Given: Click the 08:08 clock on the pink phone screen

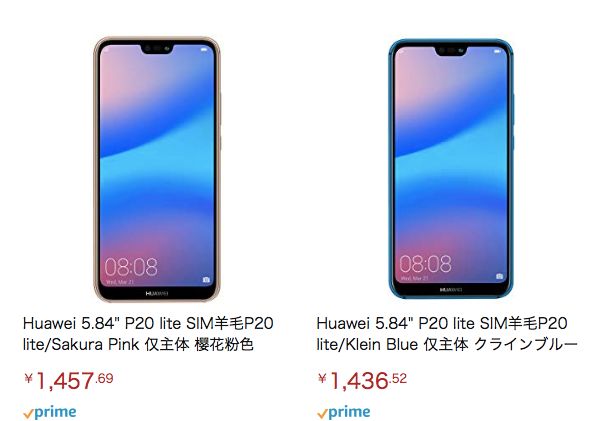Looking at the screenshot, I should point(131,267).
